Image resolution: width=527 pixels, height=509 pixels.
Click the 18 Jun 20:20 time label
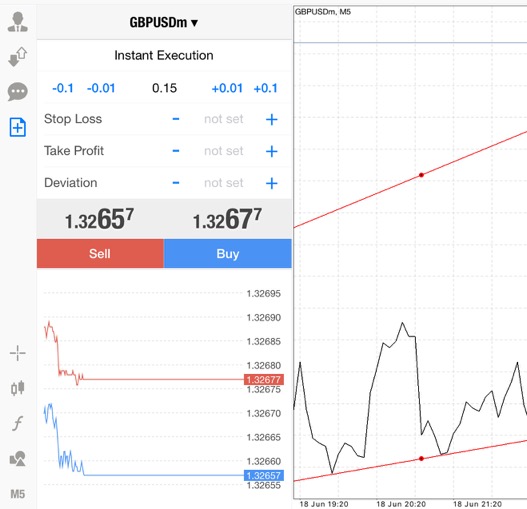[401, 504]
